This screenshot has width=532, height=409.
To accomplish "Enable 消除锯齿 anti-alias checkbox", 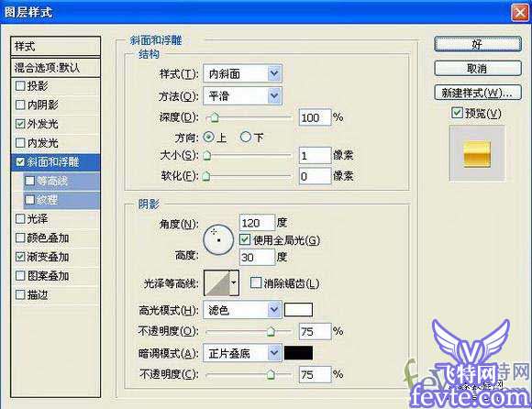I will pos(256,282).
